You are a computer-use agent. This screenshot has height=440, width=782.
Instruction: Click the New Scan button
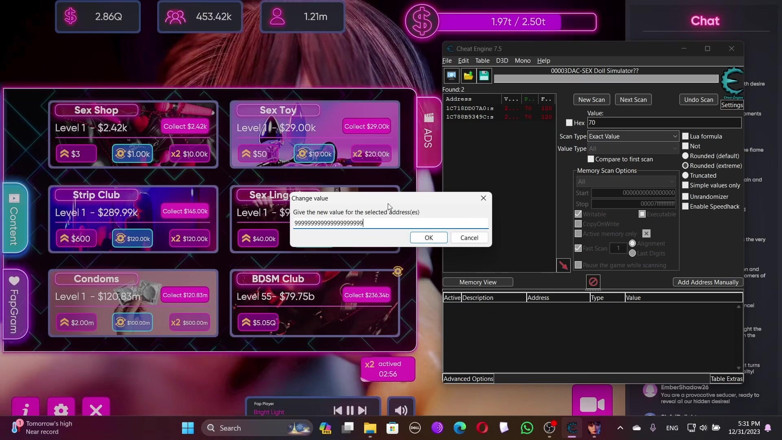click(591, 99)
